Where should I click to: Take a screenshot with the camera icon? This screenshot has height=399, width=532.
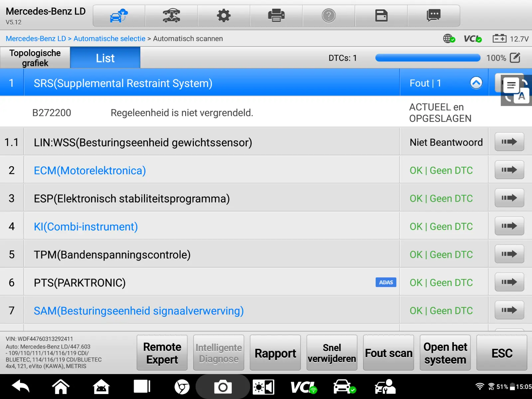click(x=223, y=387)
